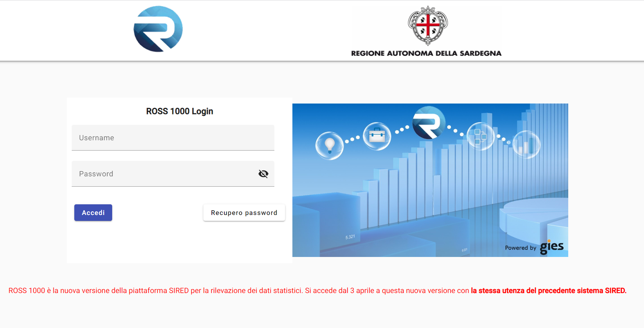Click the R logo sphere in banner image

(x=429, y=123)
